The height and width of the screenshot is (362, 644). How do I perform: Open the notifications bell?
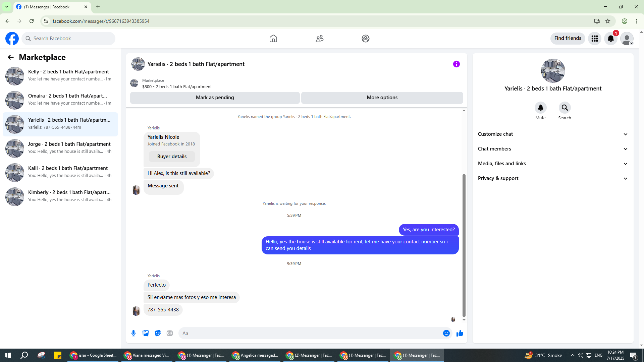tap(611, 39)
